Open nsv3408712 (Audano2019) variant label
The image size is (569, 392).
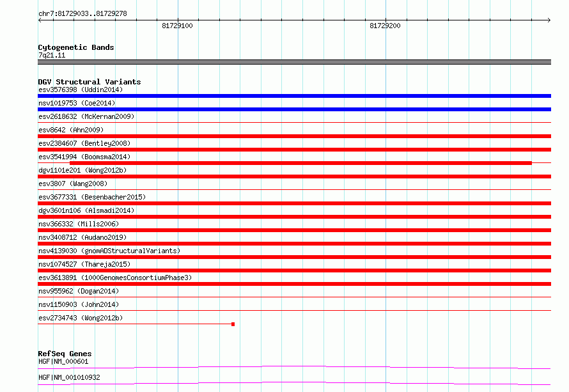coord(82,237)
